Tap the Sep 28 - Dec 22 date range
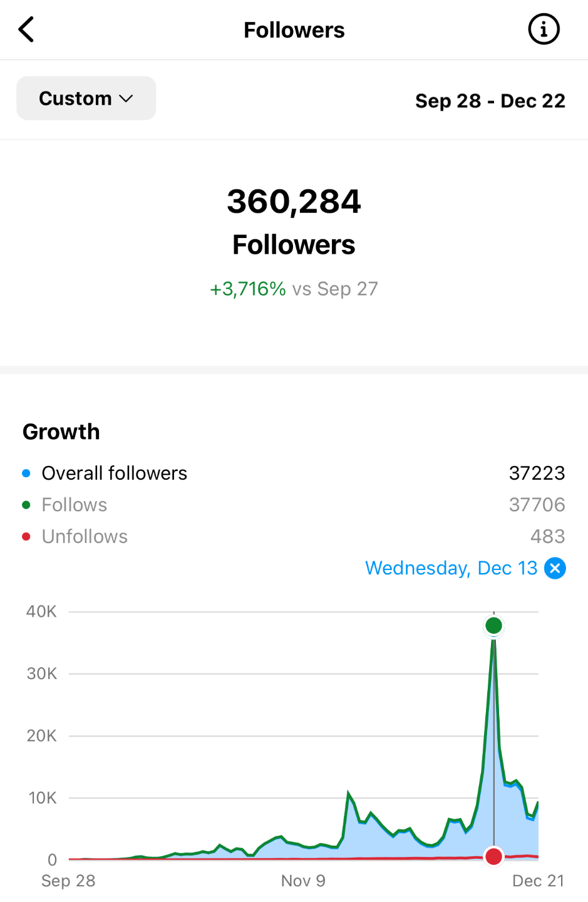588x902 pixels. click(490, 101)
